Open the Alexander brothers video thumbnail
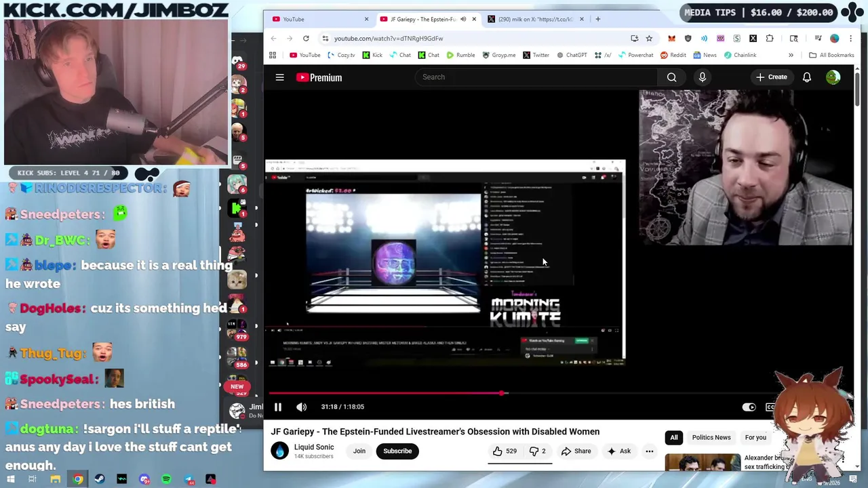Viewport: 868px width, 488px height. [x=703, y=462]
